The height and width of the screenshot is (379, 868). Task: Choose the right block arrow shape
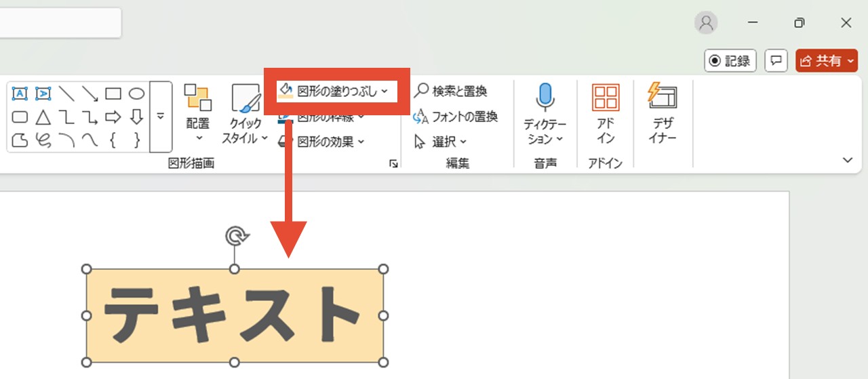[x=113, y=117]
